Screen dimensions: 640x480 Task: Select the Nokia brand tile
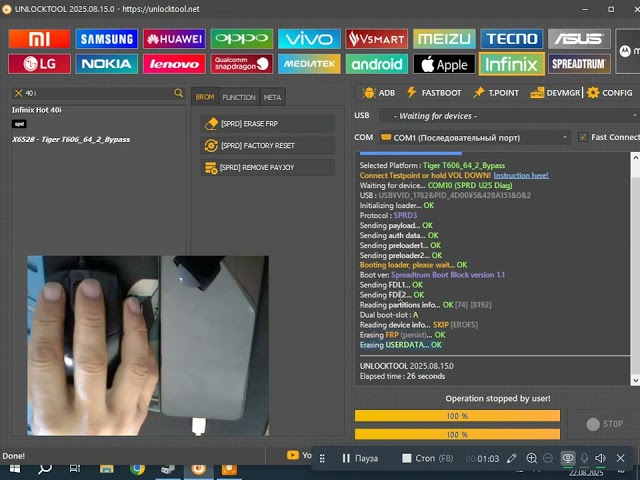(107, 64)
